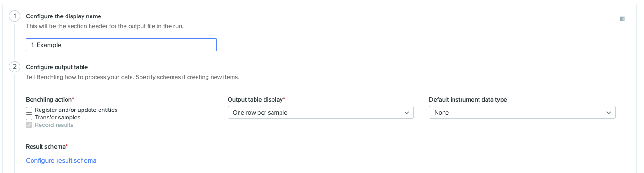Click the Configure the display name heading
Viewport: 644px width, 173px height.
coord(64,16)
